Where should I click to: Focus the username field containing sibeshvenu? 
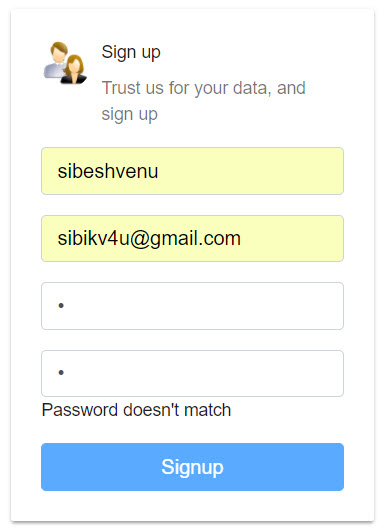(x=192, y=171)
